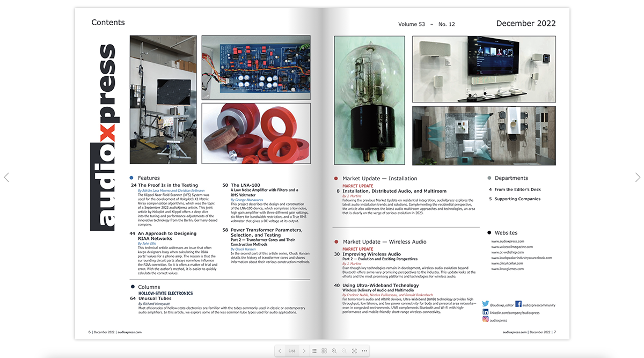
Task: Enter fullscreen reading mode
Action: (354, 351)
